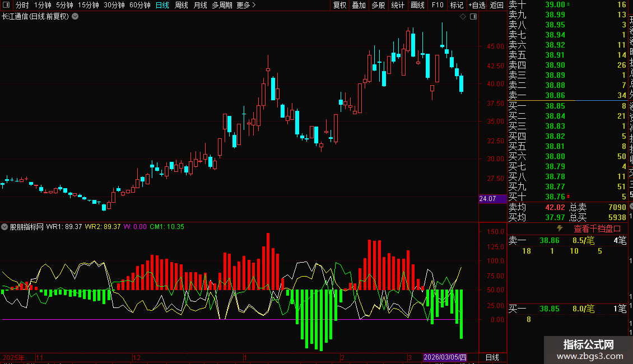The height and width of the screenshot is (364, 633).
Task: Click the CM1: 10.35 indicator value
Action: (167, 227)
